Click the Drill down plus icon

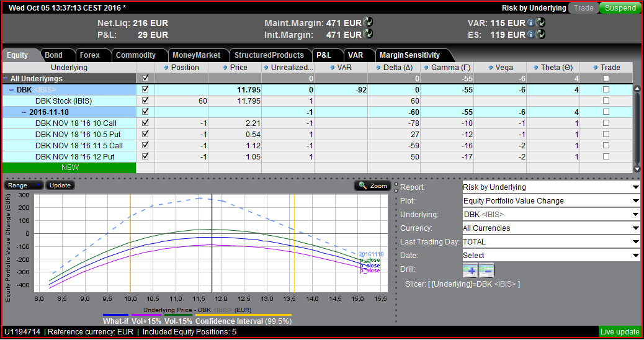click(470, 270)
